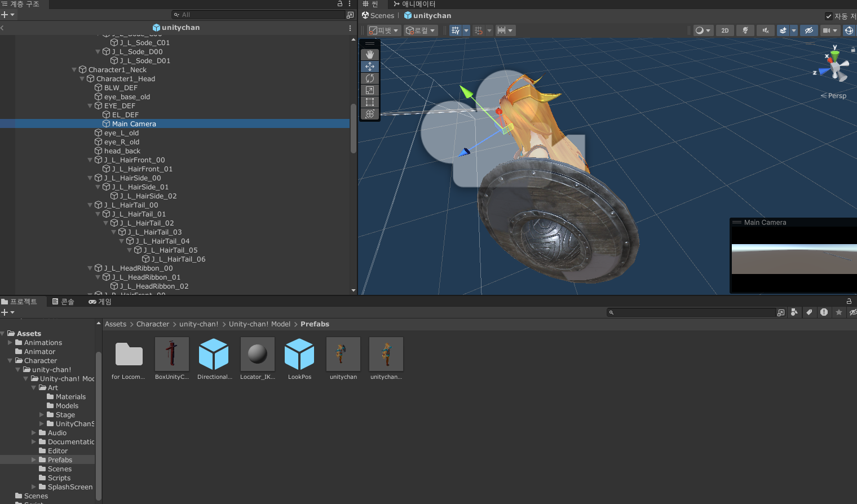Select the Rect transform tool

pos(370,102)
